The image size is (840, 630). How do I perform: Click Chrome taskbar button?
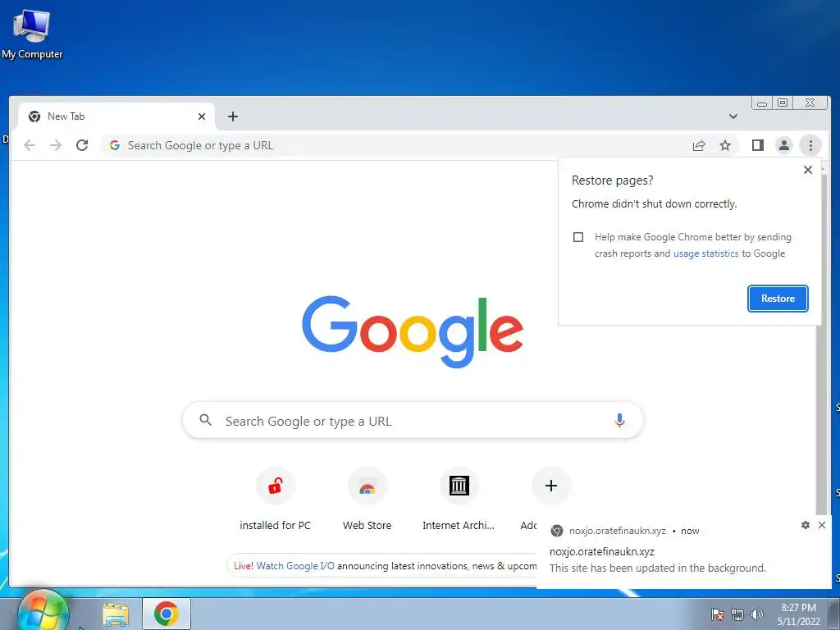pyautogui.click(x=166, y=614)
